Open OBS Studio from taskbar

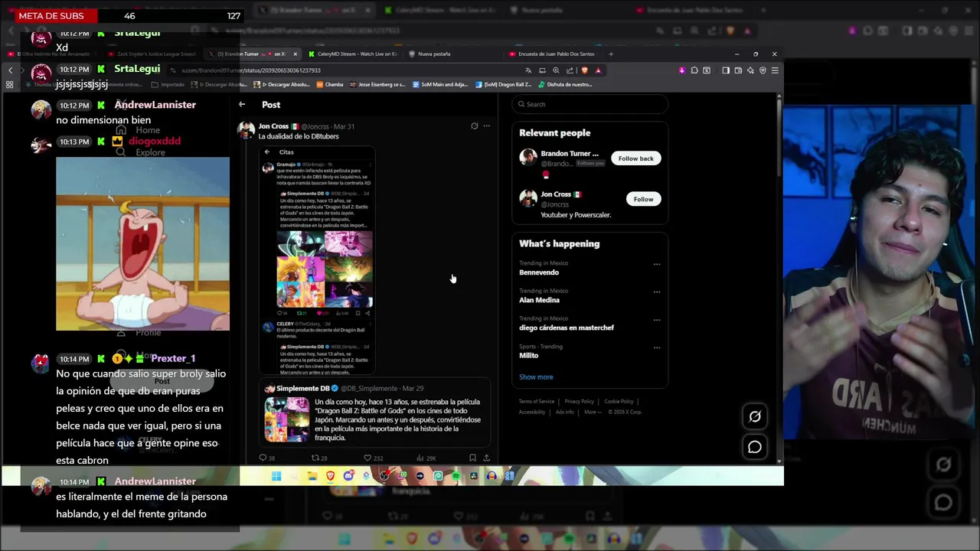point(384,476)
